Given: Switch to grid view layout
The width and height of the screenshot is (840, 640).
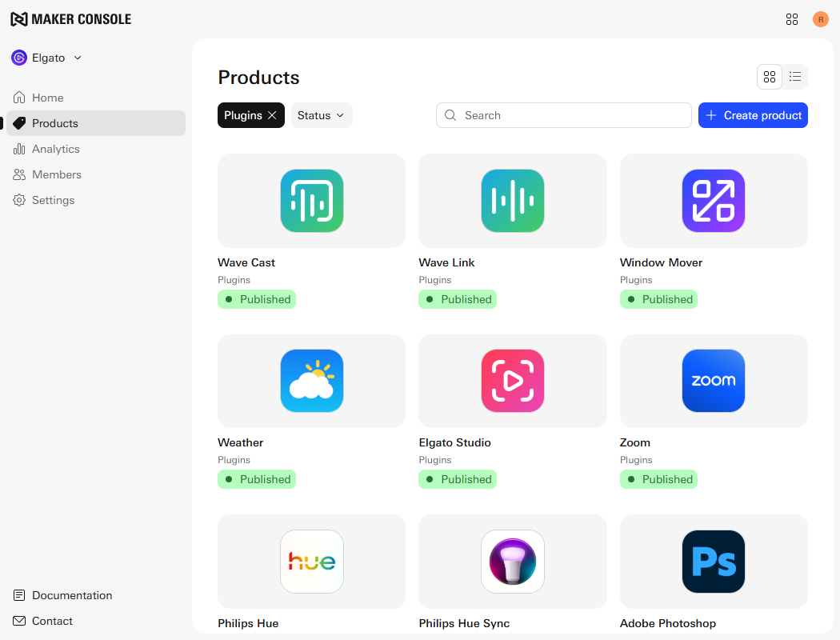Looking at the screenshot, I should (x=770, y=77).
